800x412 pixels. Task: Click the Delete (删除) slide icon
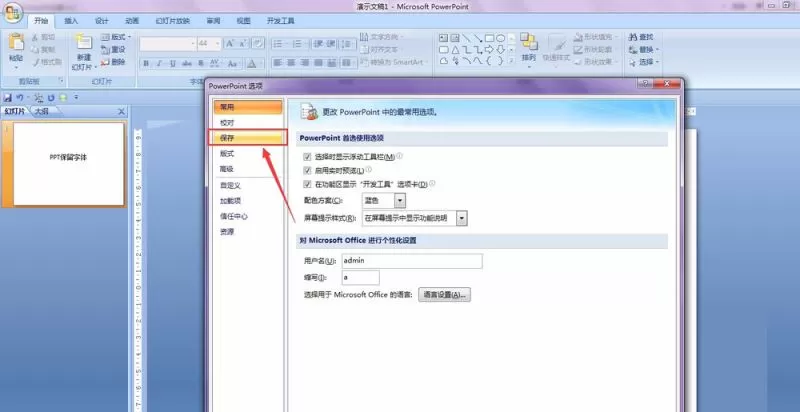[105, 62]
